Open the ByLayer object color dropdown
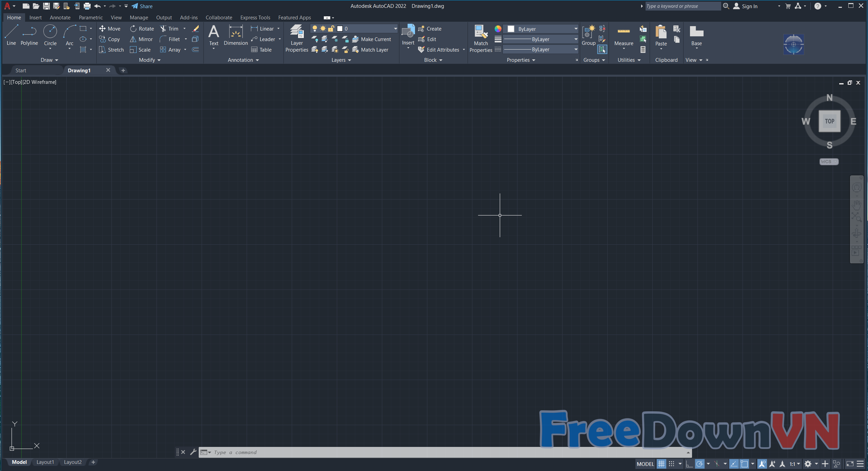Screen dimensions: 868x471 coord(576,29)
